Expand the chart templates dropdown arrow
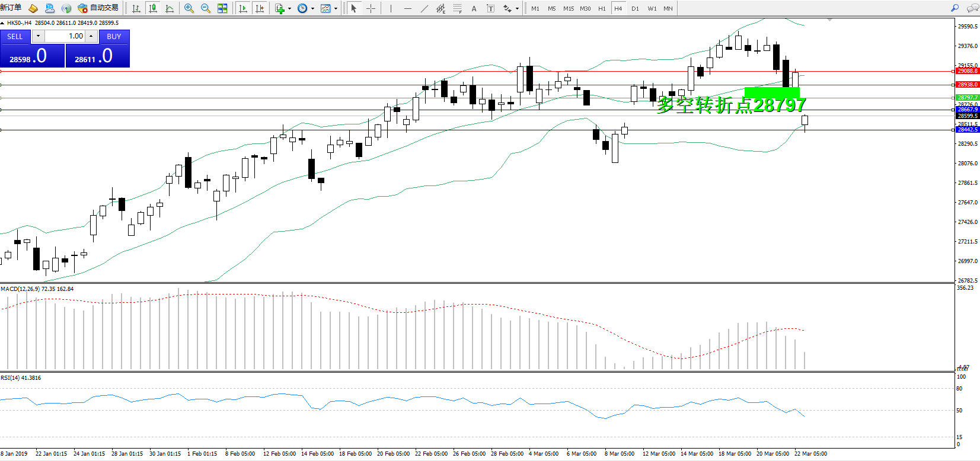The height and width of the screenshot is (461, 980). coord(336,9)
